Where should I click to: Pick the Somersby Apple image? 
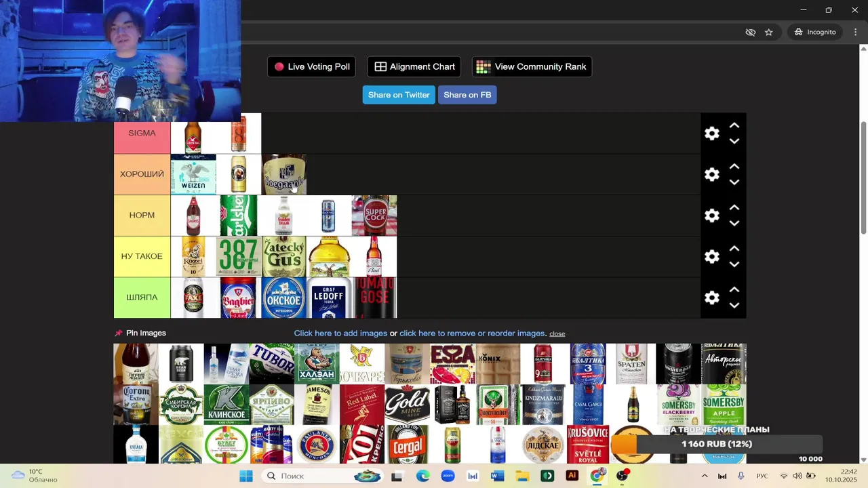(x=724, y=405)
